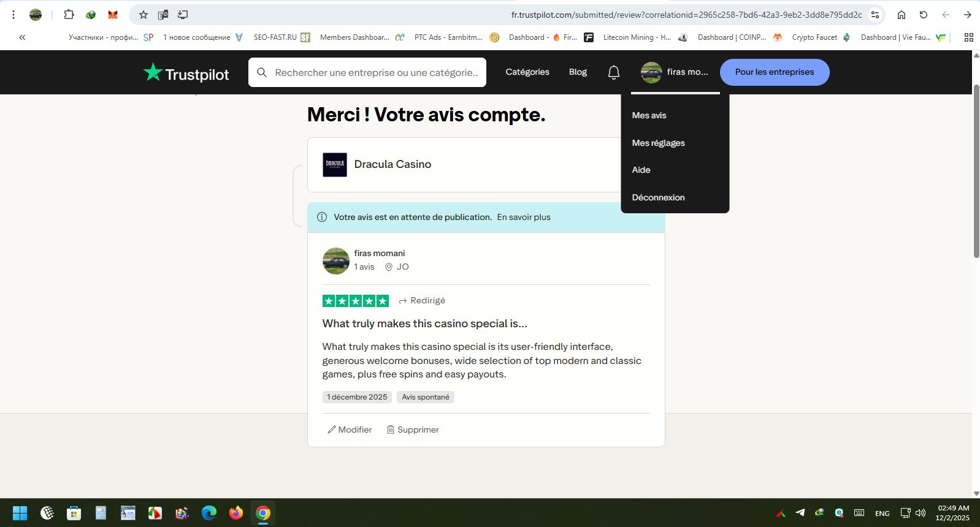Viewport: 980px width, 527px height.
Task: Open the Chrome three-dot menu
Action: click(x=13, y=15)
